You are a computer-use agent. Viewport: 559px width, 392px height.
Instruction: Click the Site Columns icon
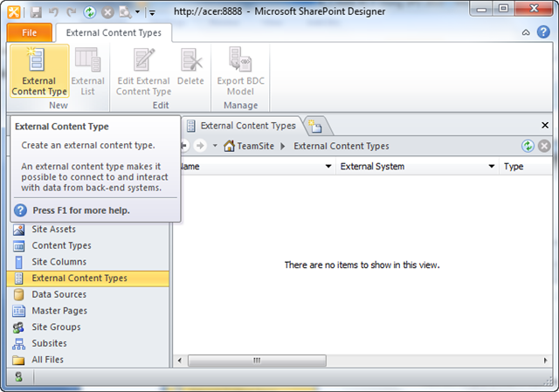pyautogui.click(x=18, y=262)
